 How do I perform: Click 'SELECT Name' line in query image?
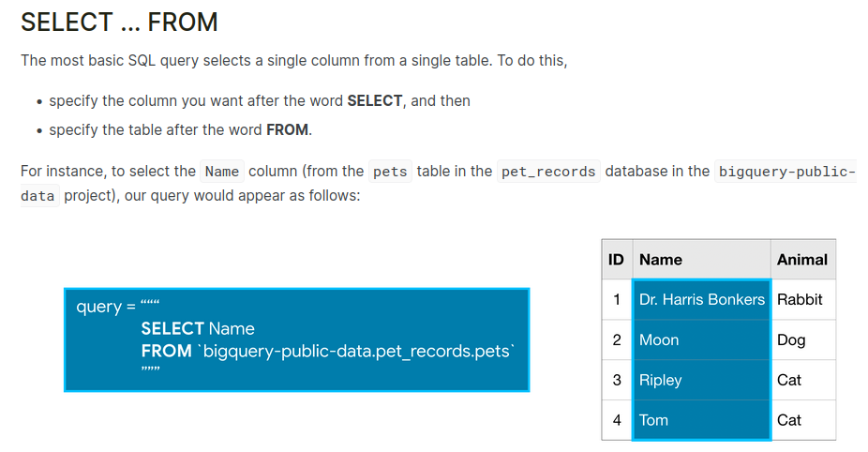(198, 328)
